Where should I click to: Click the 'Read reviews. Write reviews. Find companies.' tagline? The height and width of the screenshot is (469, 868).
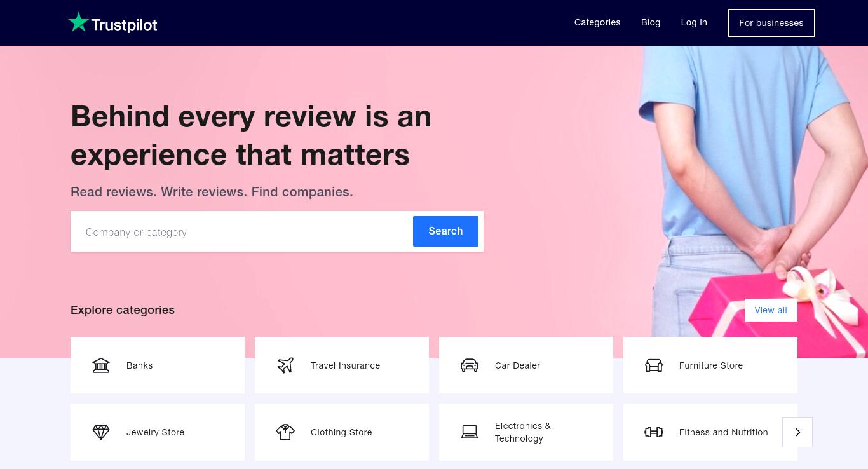pyautogui.click(x=212, y=192)
